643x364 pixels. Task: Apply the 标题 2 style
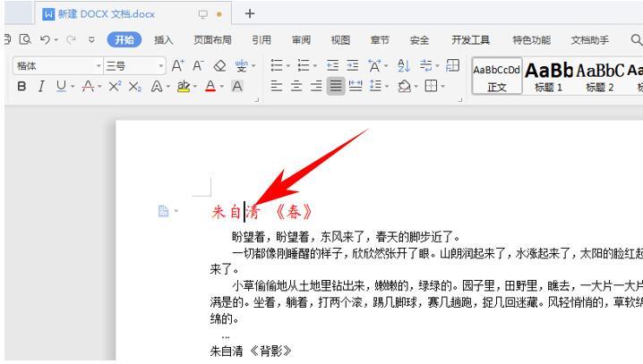click(x=600, y=76)
